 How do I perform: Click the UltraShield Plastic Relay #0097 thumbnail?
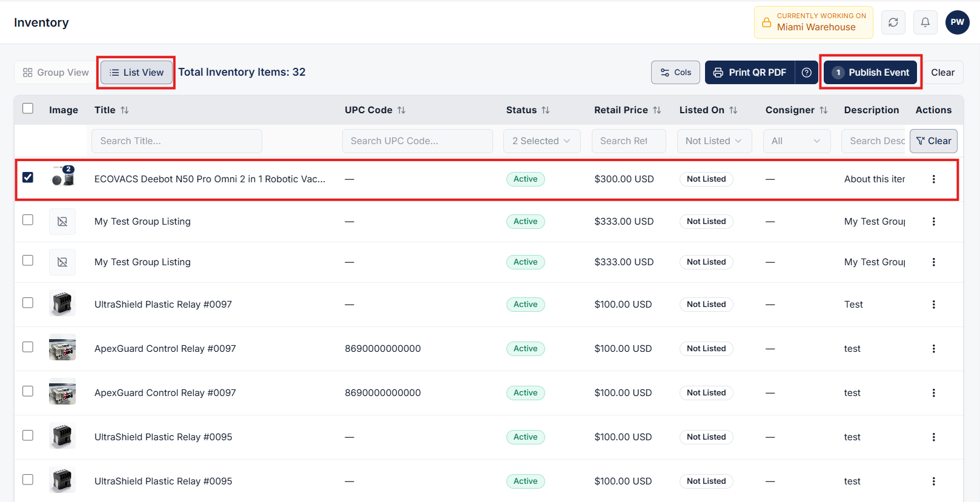62,303
